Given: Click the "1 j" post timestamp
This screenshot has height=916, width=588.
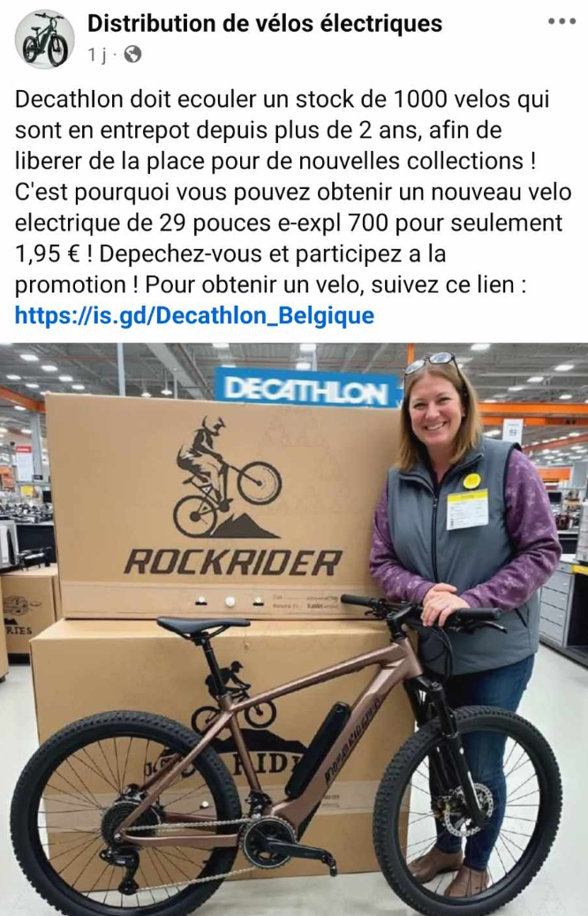Looking at the screenshot, I should coord(97,55).
